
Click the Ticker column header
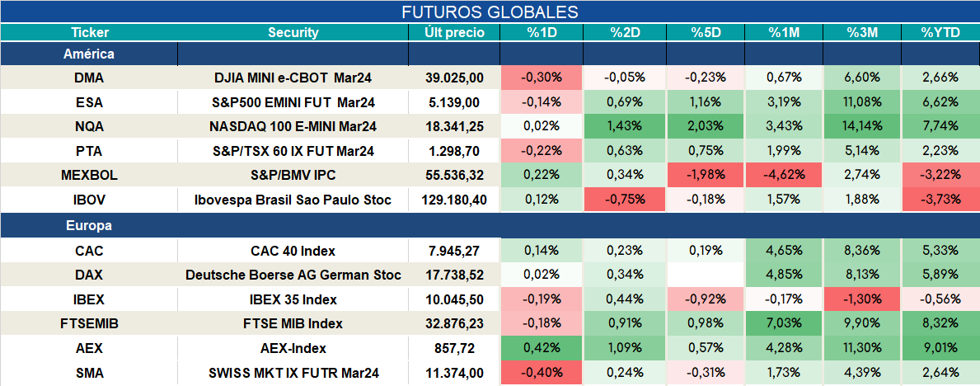tap(89, 32)
